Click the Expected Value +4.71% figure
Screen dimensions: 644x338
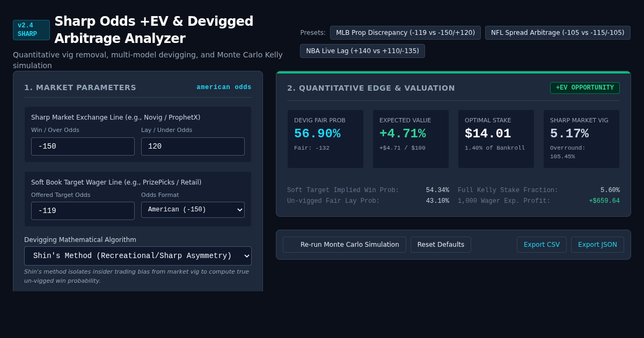pos(402,134)
